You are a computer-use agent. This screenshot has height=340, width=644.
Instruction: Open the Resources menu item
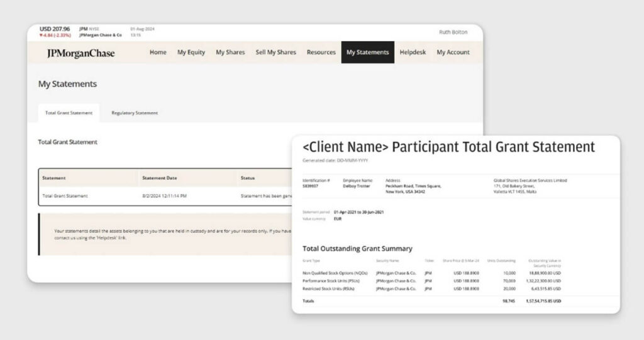coord(321,52)
